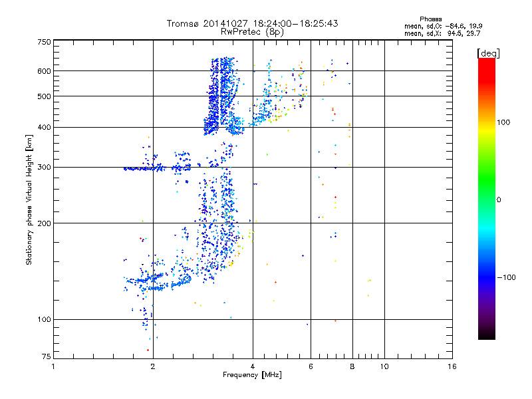The image size is (532, 399).
Task: Click the '8' x-axis tick label
Action: click(352, 366)
